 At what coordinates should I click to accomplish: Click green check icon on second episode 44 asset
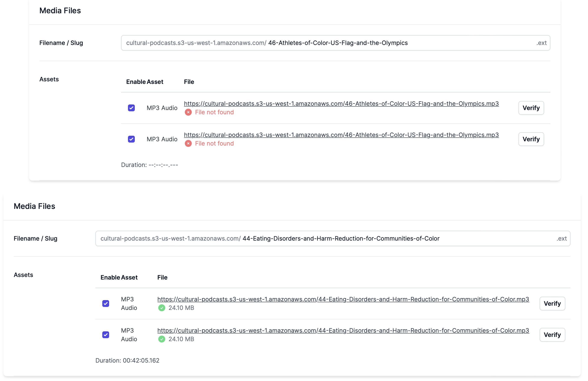click(162, 339)
